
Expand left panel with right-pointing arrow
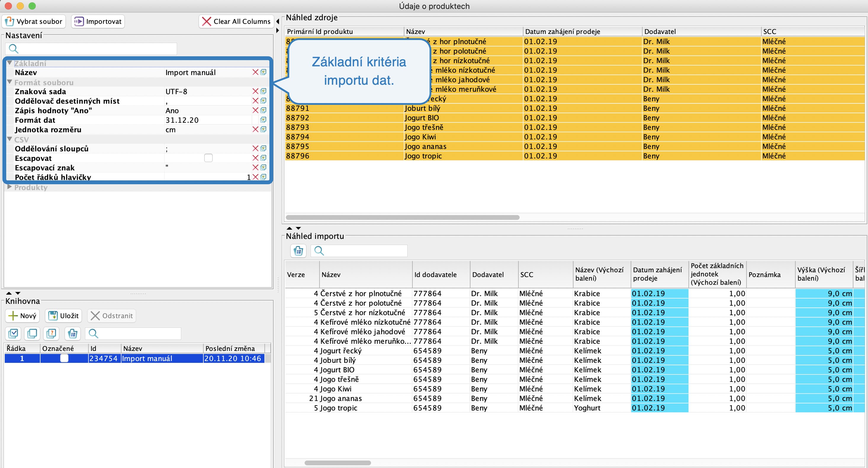(278, 31)
